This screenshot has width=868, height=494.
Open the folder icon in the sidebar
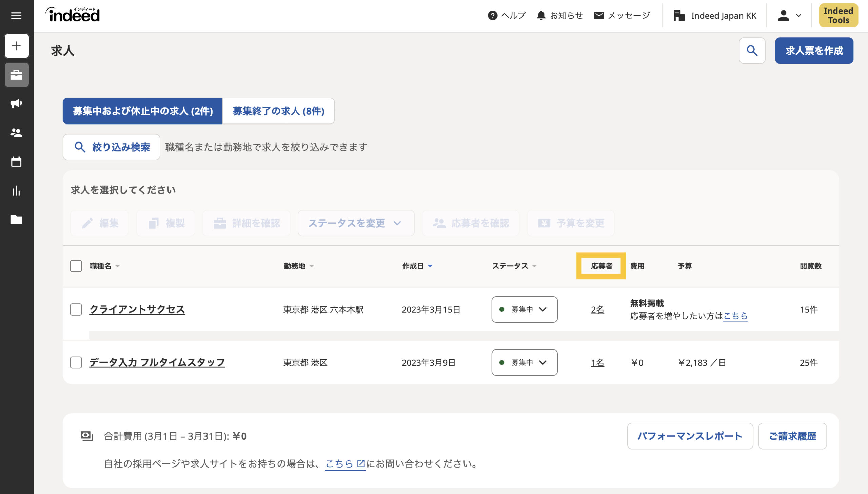(x=16, y=220)
